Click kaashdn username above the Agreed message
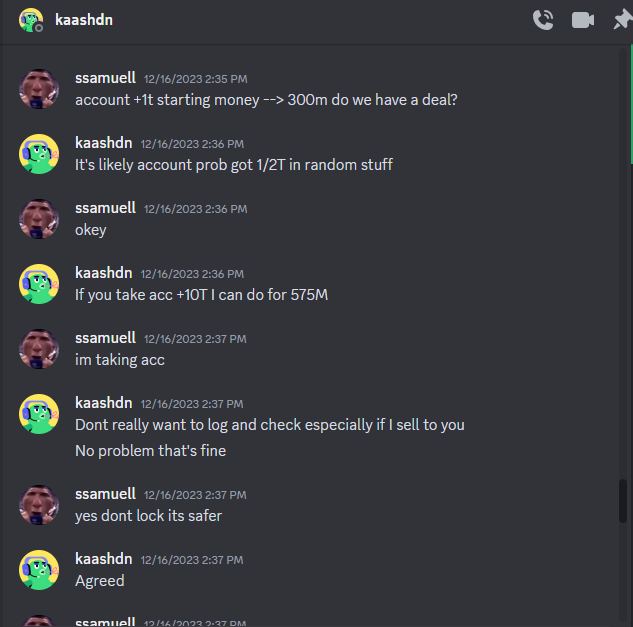The width and height of the screenshot is (633, 627). [104, 559]
